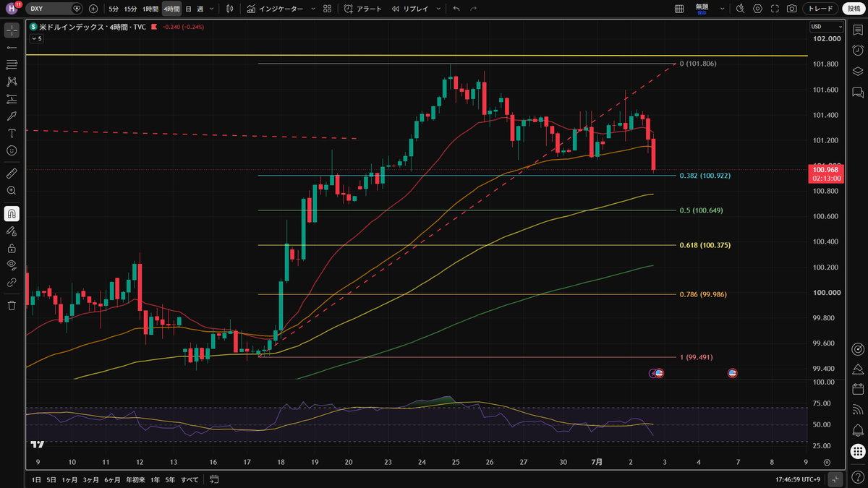Open the object tree layers panel

coord(857,71)
